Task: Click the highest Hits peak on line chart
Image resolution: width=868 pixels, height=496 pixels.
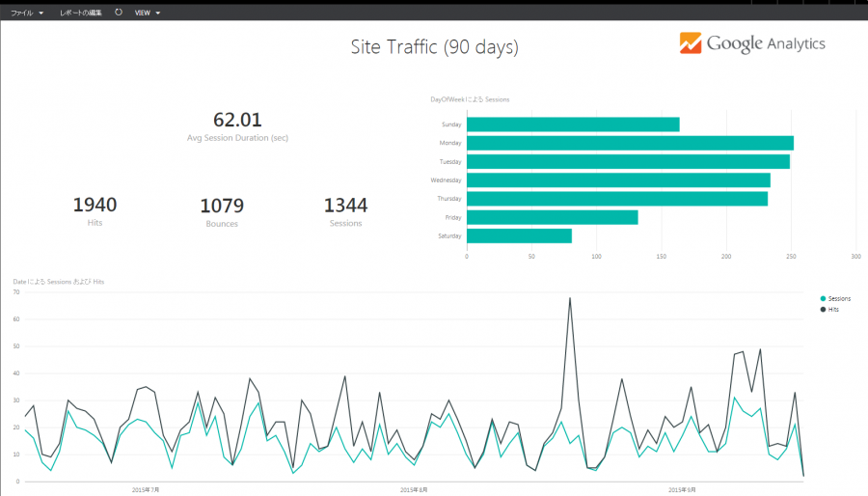Action: point(570,298)
